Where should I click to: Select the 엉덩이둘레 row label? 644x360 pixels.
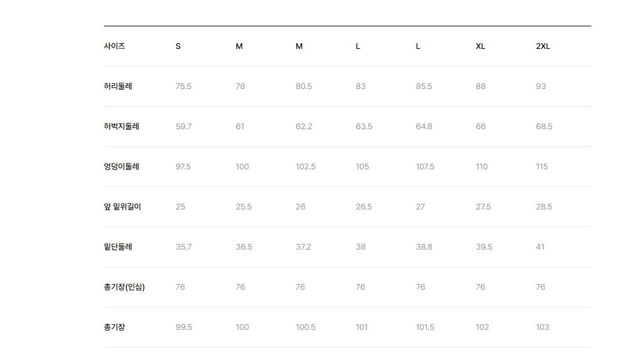point(122,167)
